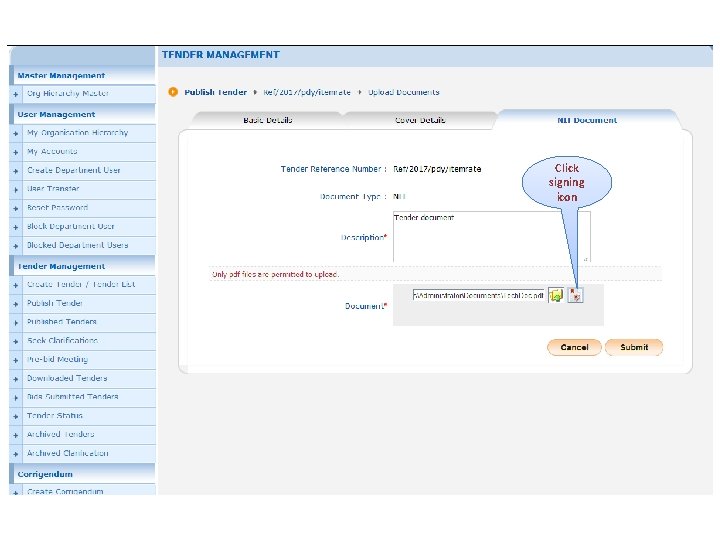Click the description box resize handle
The width and height of the screenshot is (720, 540).
tap(585, 259)
